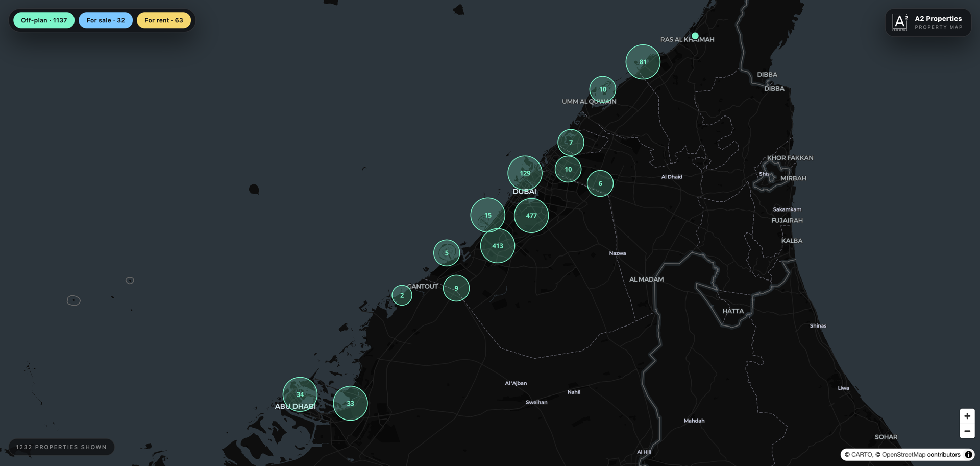Click the KALBA map label
Screen dimensions: 980x466
792,241
